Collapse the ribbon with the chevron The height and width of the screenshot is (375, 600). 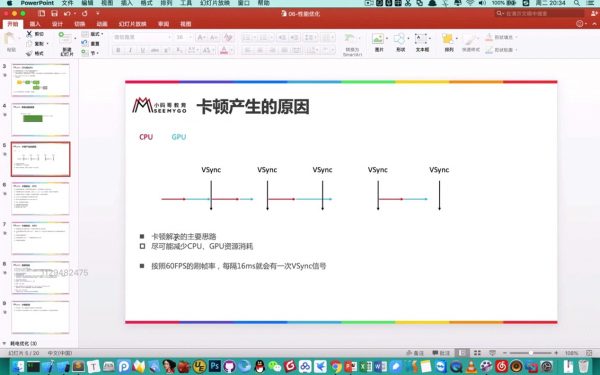coord(594,24)
